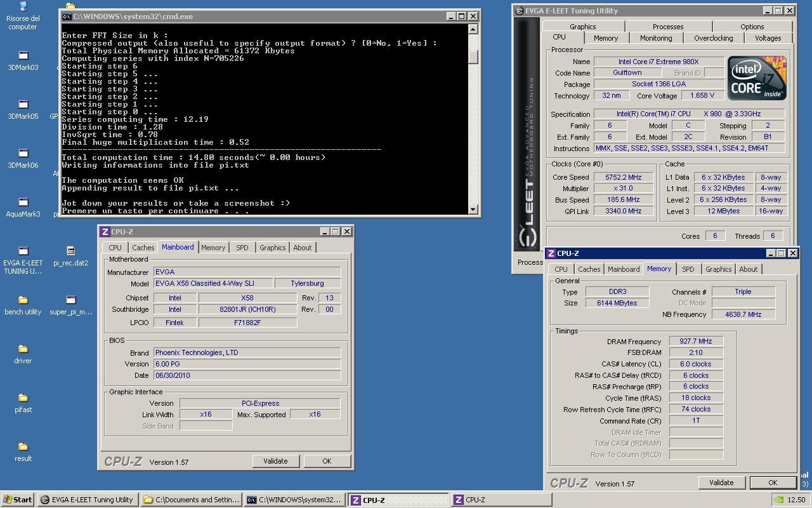Viewport: 812px width, 508px height.
Task: Open Risorse del computer desktop icon
Action: click(23, 15)
